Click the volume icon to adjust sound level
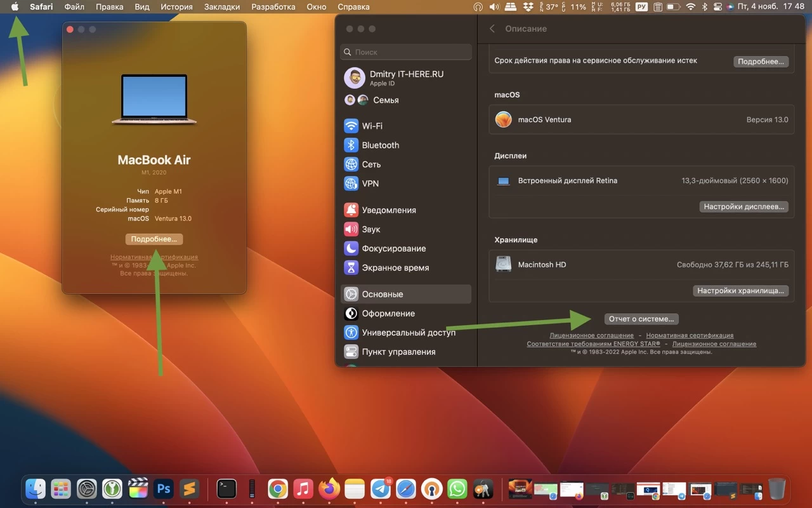The image size is (812, 508). [494, 7]
